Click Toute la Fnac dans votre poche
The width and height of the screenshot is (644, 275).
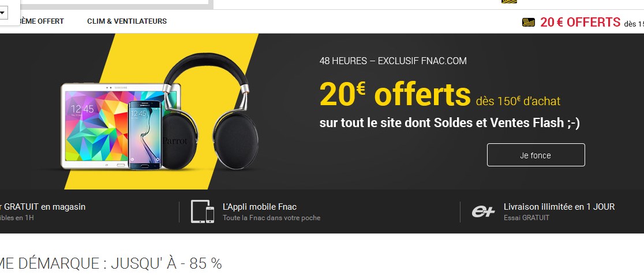pyautogui.click(x=271, y=218)
